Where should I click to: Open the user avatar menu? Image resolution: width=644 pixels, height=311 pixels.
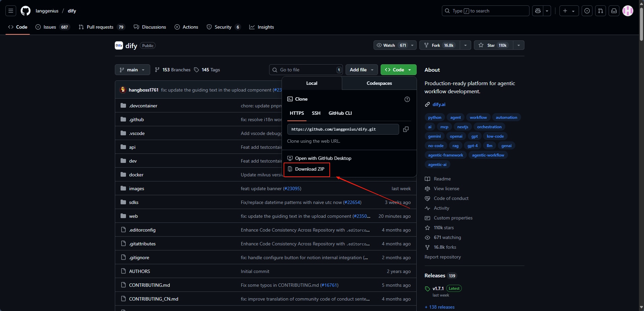628,11
